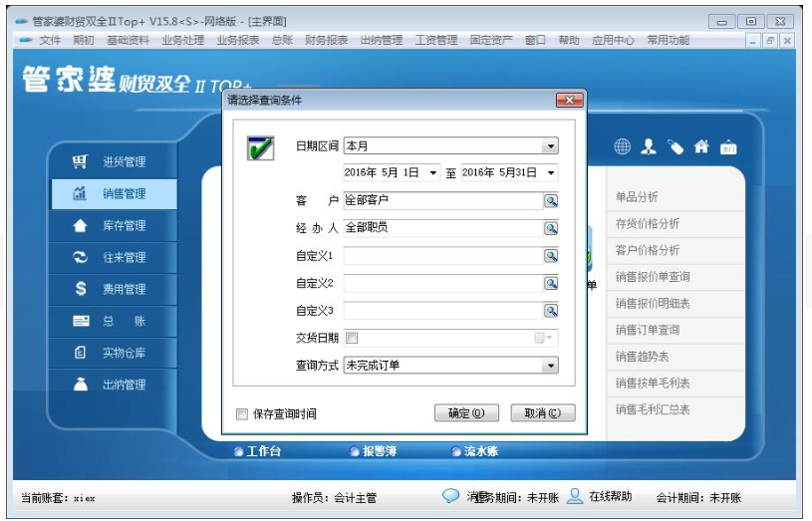Open 销售趋势表 link
812x521 pixels.
point(643,357)
